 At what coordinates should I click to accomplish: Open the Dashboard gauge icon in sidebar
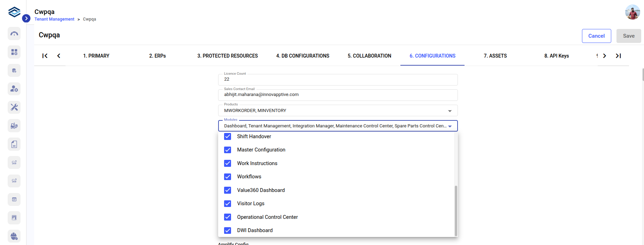pyautogui.click(x=14, y=34)
